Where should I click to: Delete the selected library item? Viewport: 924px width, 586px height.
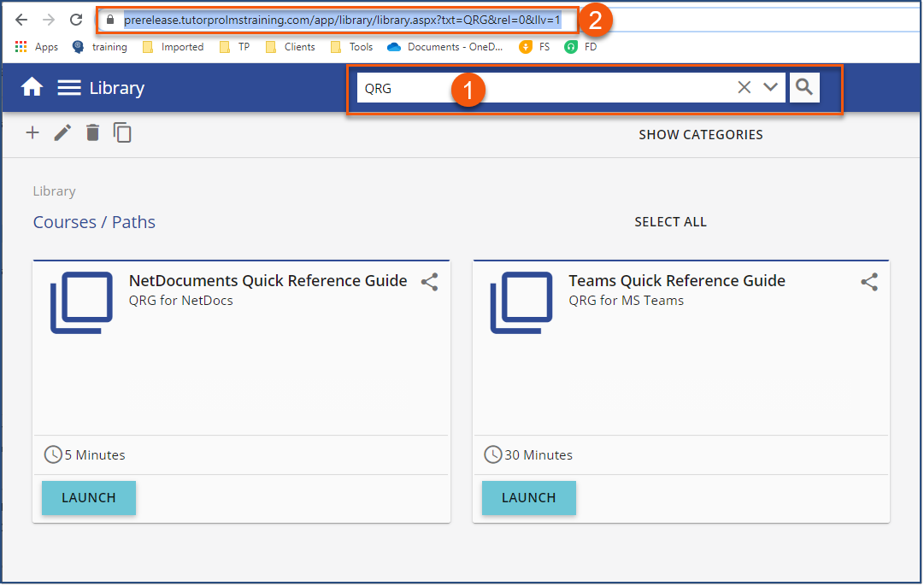[92, 133]
